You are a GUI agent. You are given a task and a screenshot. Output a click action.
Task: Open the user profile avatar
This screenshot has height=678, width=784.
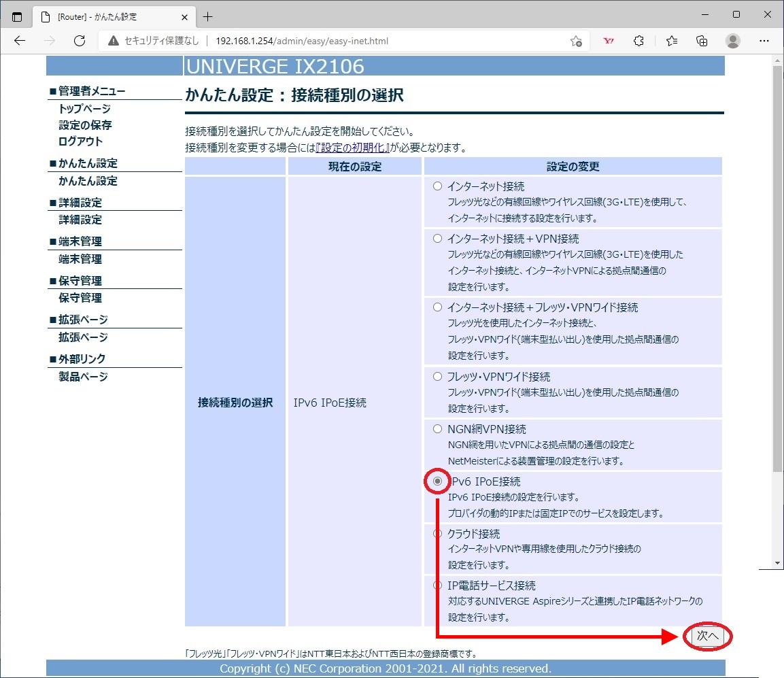[732, 41]
